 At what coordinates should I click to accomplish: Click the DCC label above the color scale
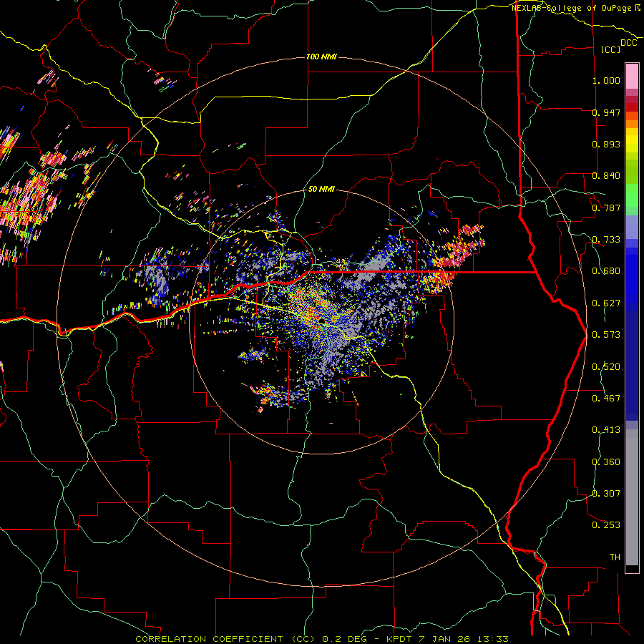click(x=628, y=43)
